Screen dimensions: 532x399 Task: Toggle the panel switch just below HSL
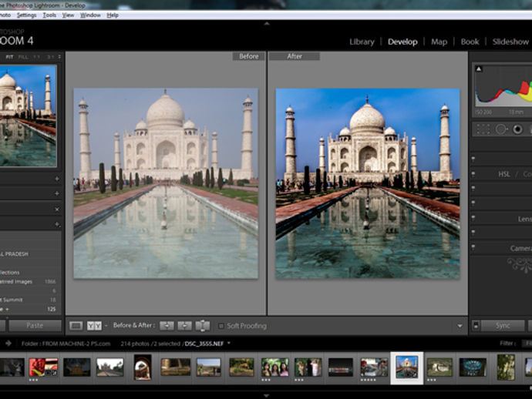[x=473, y=189]
